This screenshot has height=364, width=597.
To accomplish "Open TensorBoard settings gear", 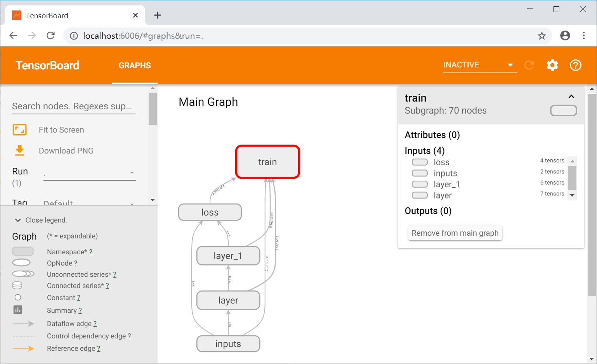I will click(x=552, y=65).
